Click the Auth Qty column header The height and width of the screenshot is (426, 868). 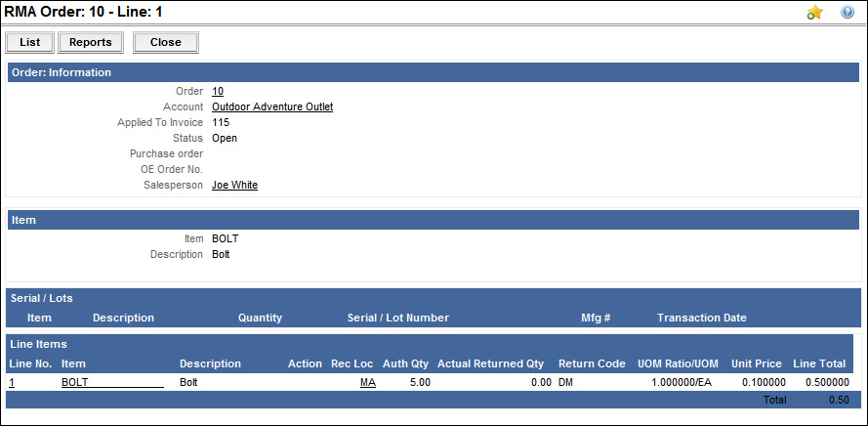(x=405, y=363)
